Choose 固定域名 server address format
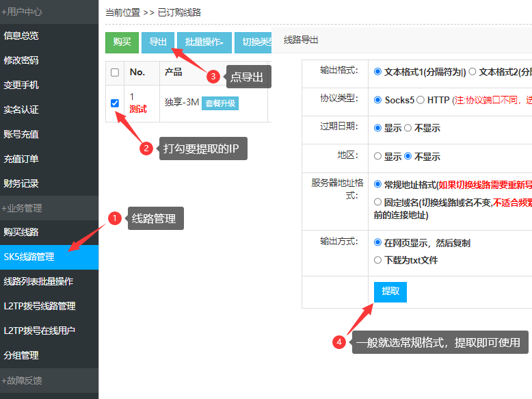The width and height of the screenshot is (532, 399). pos(378,202)
